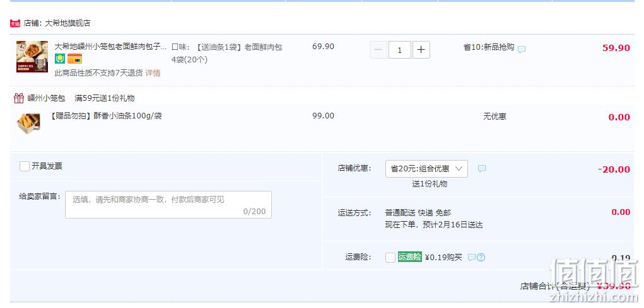Viewport: 644px width, 308px height.
Task: Tick the 运费险 shipping insurance checkbox
Action: (x=390, y=258)
